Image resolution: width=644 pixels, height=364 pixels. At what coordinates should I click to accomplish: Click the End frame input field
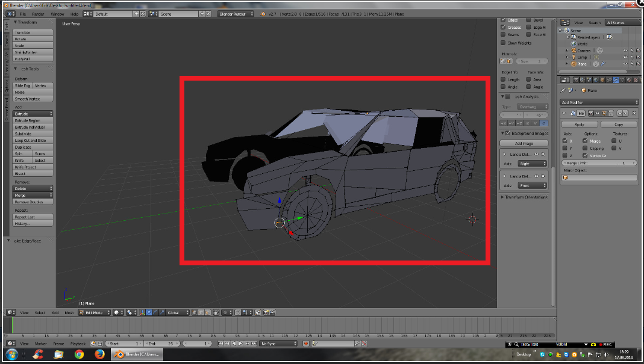click(x=163, y=344)
